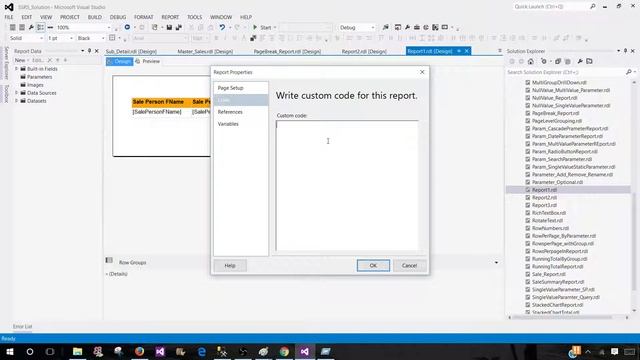Click the Navigate Backward round icon
Screen dimensions: 640x360
tap(127, 27)
